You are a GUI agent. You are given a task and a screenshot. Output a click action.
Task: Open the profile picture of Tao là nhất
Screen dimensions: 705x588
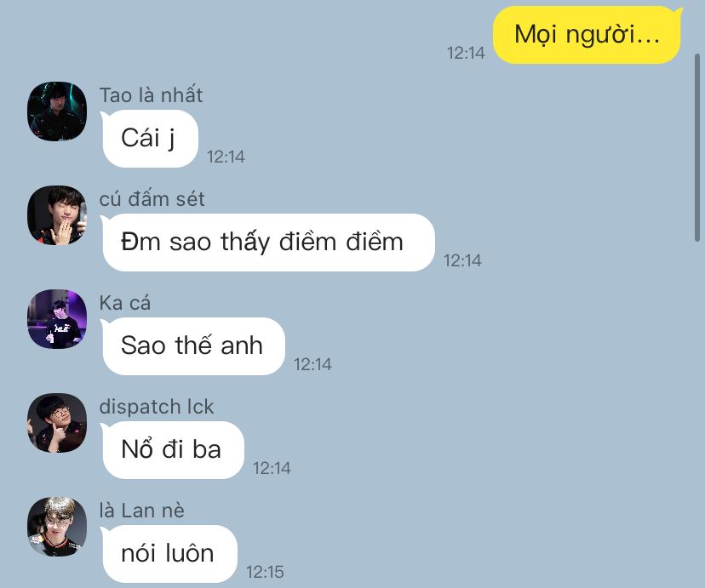pos(57,111)
